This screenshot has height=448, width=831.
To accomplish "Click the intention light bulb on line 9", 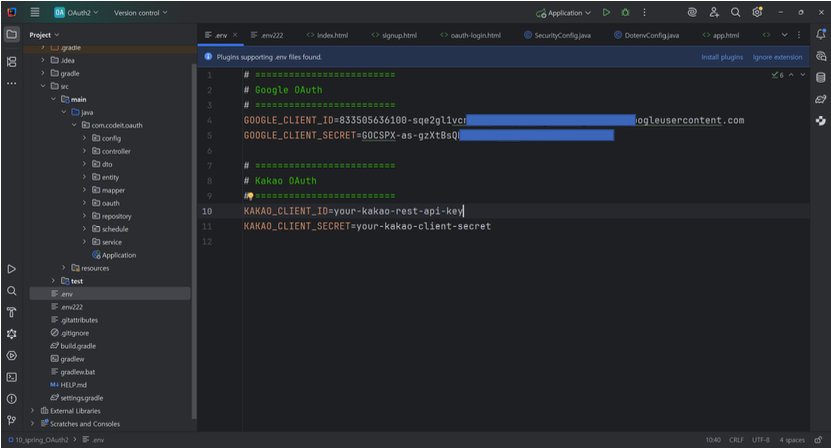I will tap(251, 196).
